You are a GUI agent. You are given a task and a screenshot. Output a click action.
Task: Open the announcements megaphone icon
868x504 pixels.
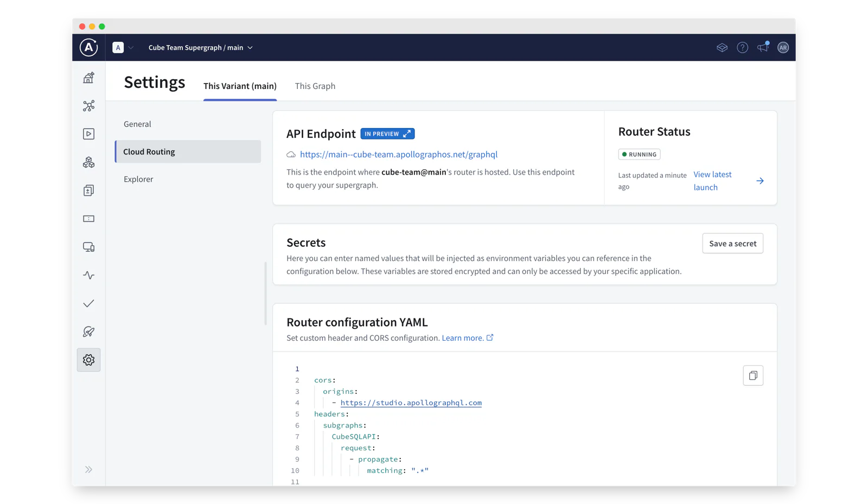[x=763, y=47]
